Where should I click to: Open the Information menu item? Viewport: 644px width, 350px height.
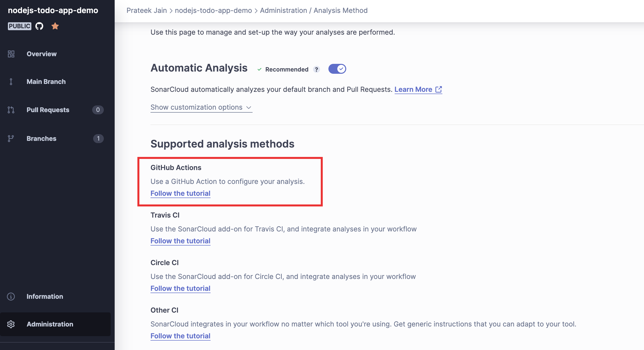pos(45,297)
